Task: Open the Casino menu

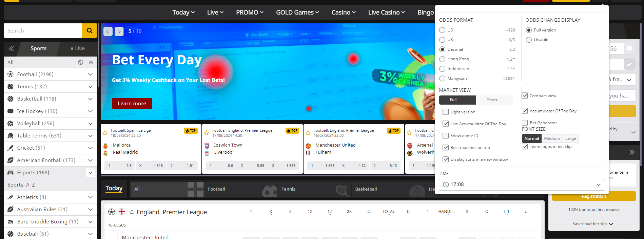Action: coord(344,13)
